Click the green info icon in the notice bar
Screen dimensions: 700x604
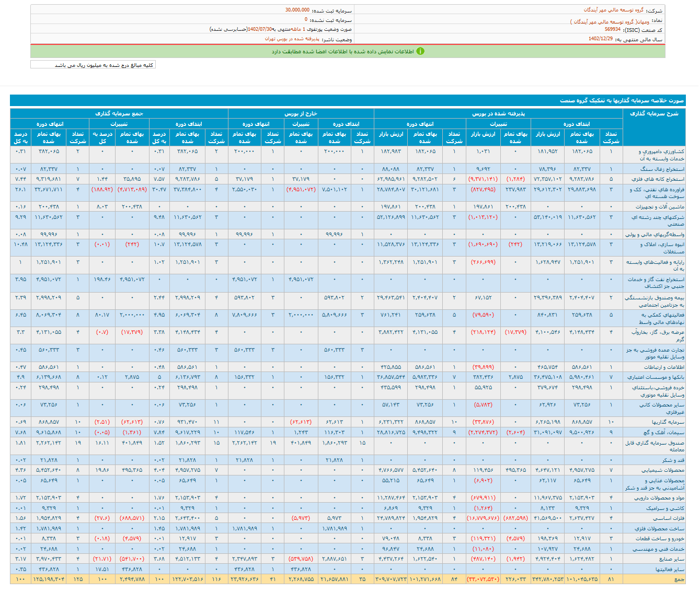(x=420, y=51)
